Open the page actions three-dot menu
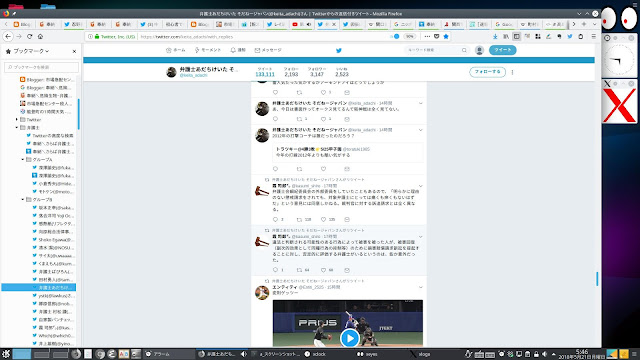 pyautogui.click(x=427, y=36)
